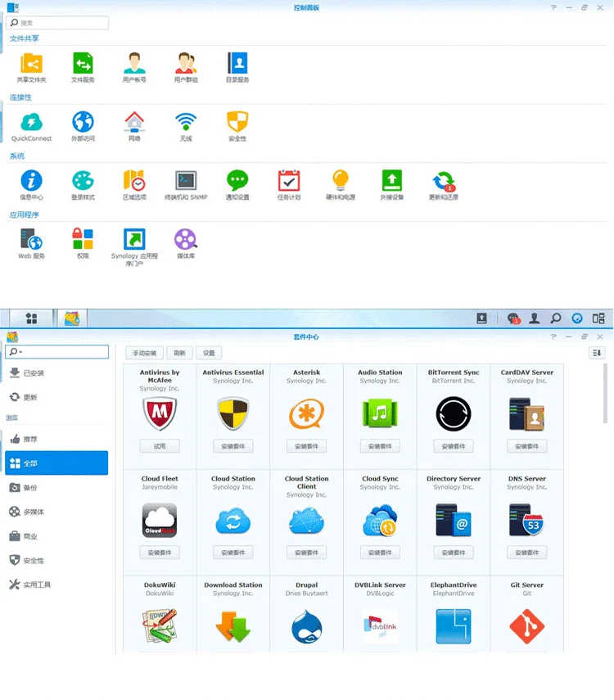
Task: Click the taskbar search magnifier icon
Action: tap(556, 318)
